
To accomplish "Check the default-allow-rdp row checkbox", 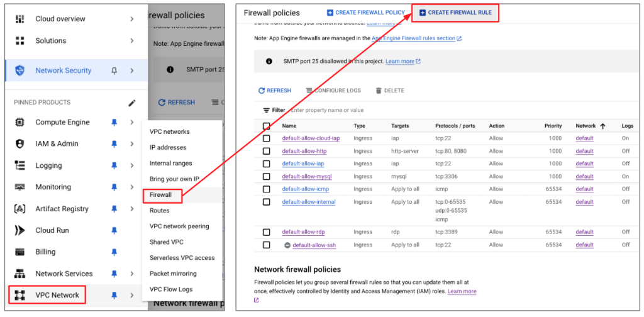I will 266,233.
